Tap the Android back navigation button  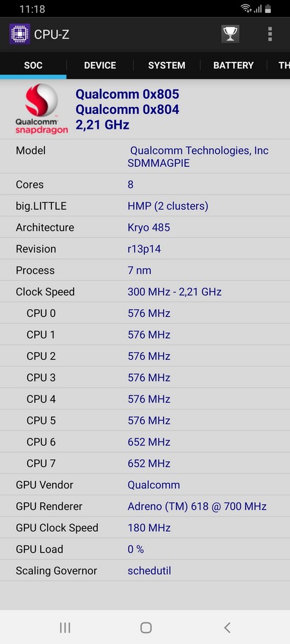click(x=227, y=627)
